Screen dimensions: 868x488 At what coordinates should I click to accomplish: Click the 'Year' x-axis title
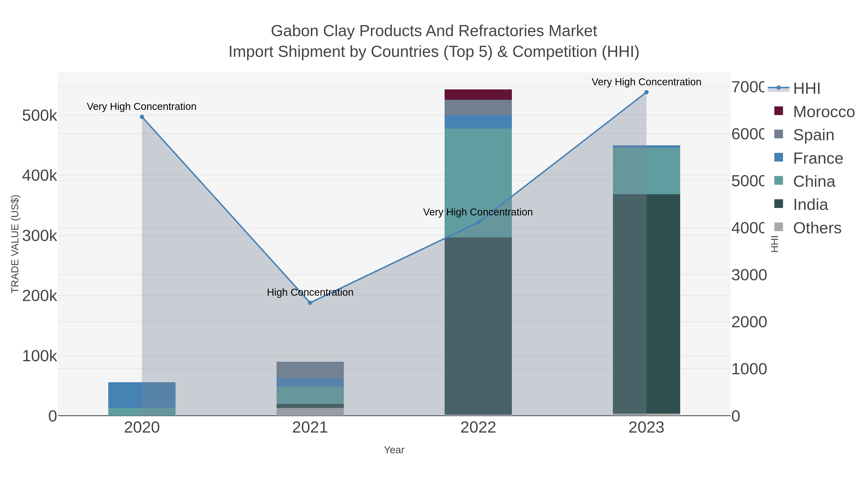pos(394,450)
